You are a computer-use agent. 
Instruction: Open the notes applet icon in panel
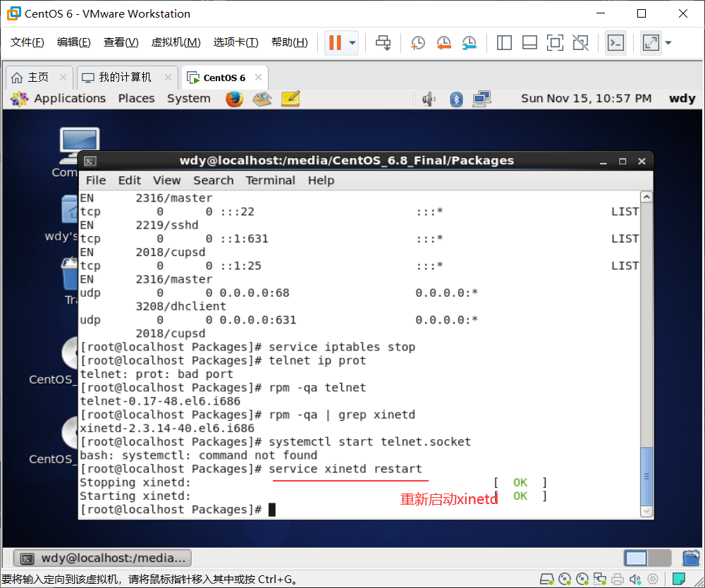290,99
